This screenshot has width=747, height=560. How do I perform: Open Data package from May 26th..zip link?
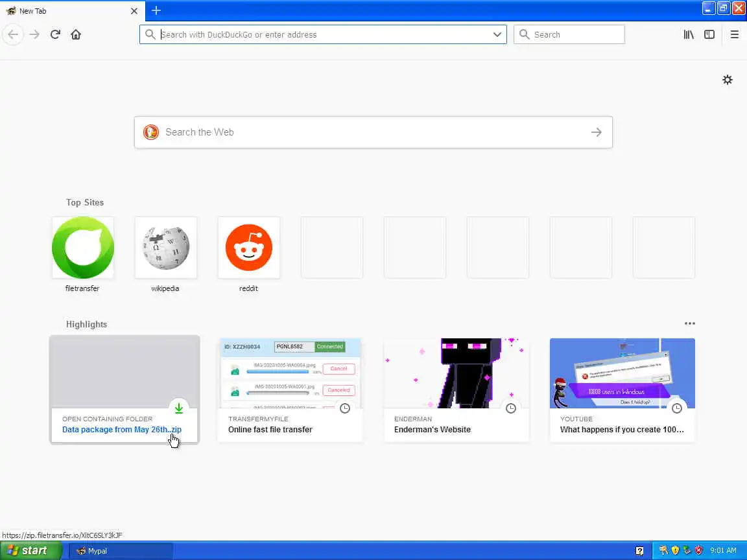[x=122, y=429]
